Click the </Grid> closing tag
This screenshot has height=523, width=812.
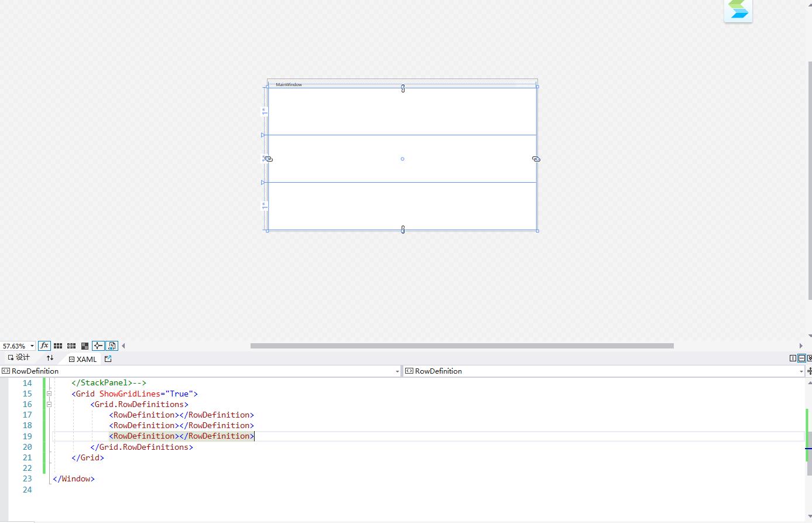88,457
